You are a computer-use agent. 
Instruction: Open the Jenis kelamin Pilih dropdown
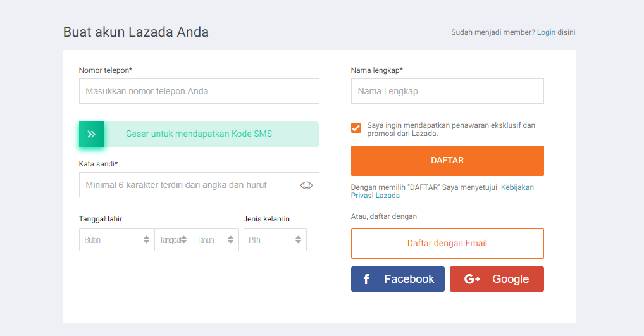pyautogui.click(x=275, y=240)
